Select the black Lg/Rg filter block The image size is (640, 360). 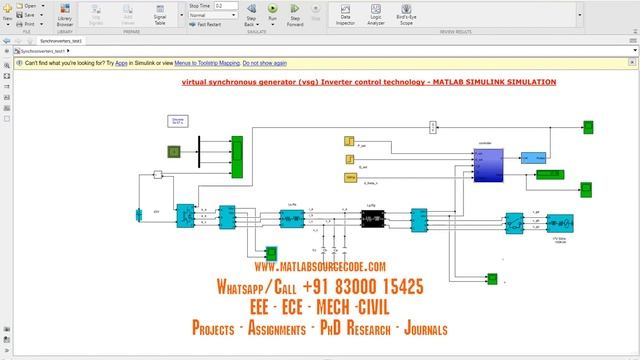373,219
